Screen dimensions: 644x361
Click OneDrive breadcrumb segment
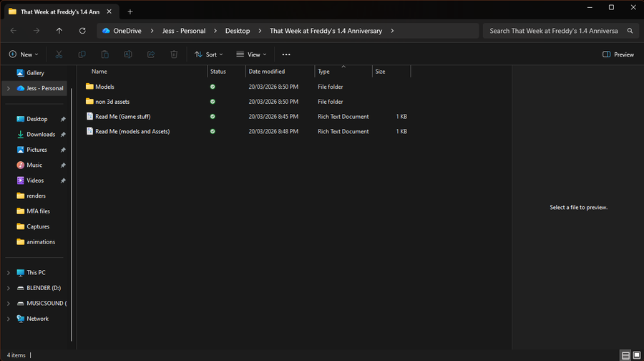(x=127, y=31)
